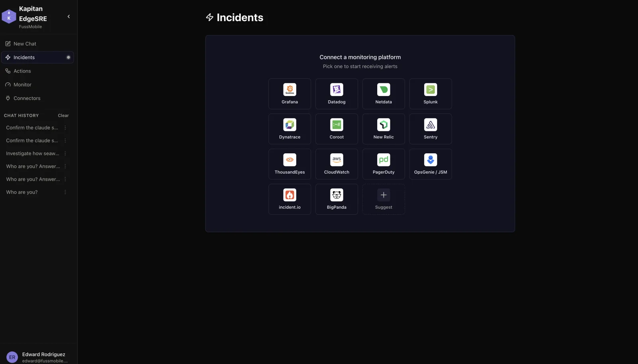This screenshot has width=638, height=364.
Task: Select the incident.io platform
Action: coord(289,199)
